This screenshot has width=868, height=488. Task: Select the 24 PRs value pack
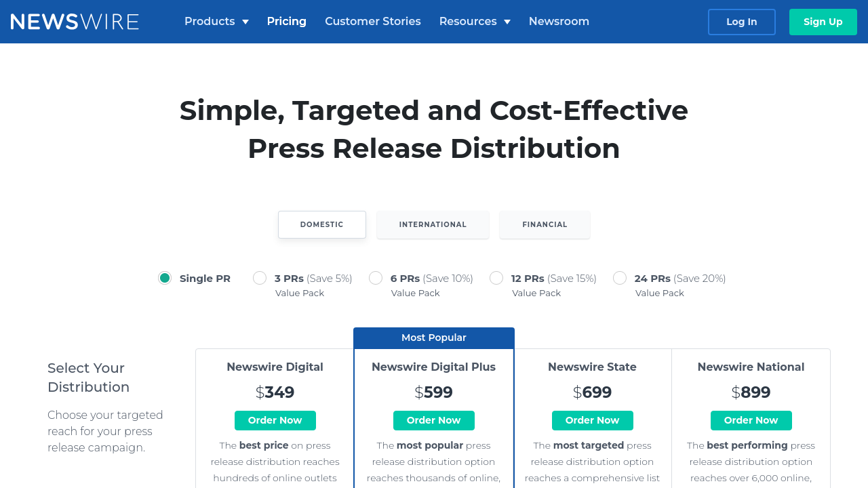click(x=620, y=278)
